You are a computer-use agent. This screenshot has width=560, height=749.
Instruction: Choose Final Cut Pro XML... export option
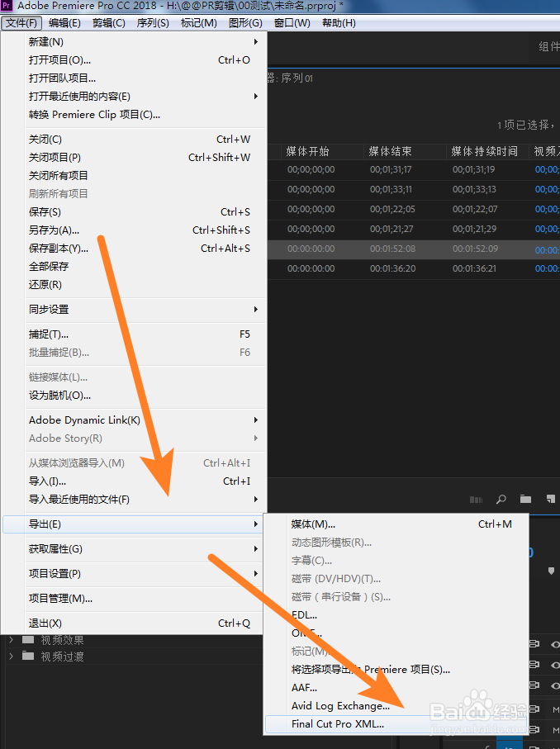(396, 723)
